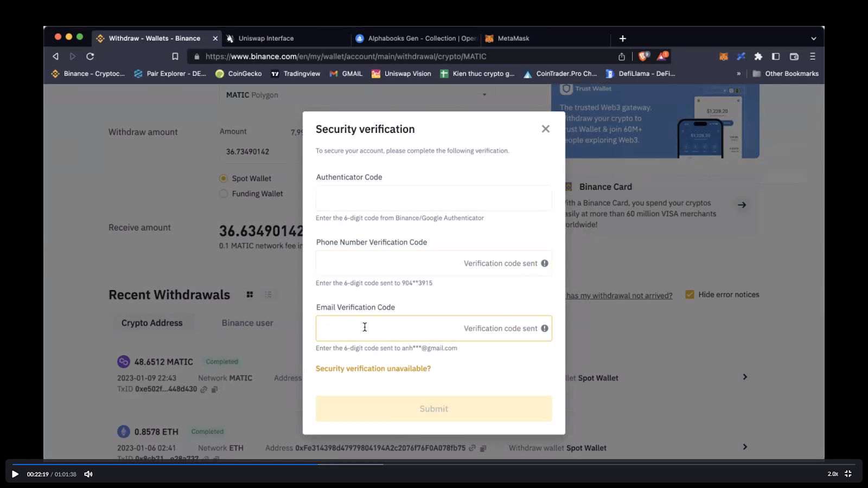868x488 pixels.
Task: Switch to the Binance user tab
Action: [x=247, y=323]
